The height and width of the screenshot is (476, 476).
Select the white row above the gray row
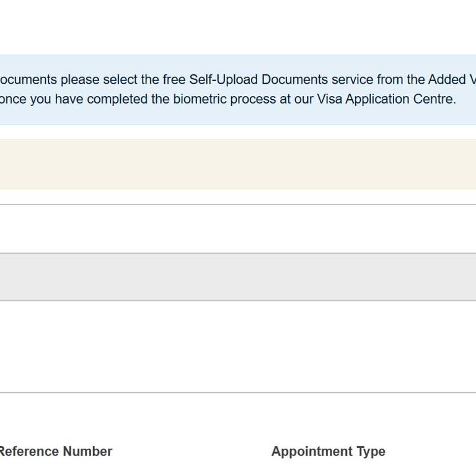point(238,229)
